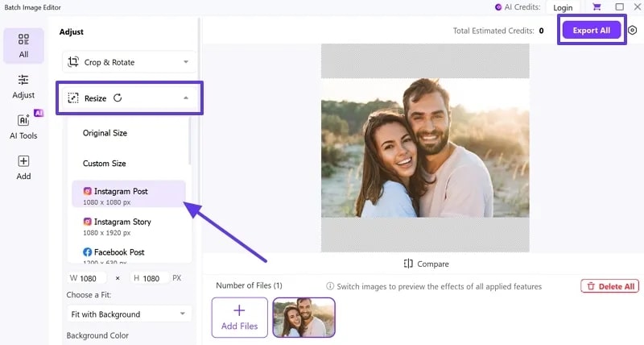Open export settings hexagon icon
Image resolution: width=644 pixels, height=345 pixels.
pyautogui.click(x=633, y=30)
